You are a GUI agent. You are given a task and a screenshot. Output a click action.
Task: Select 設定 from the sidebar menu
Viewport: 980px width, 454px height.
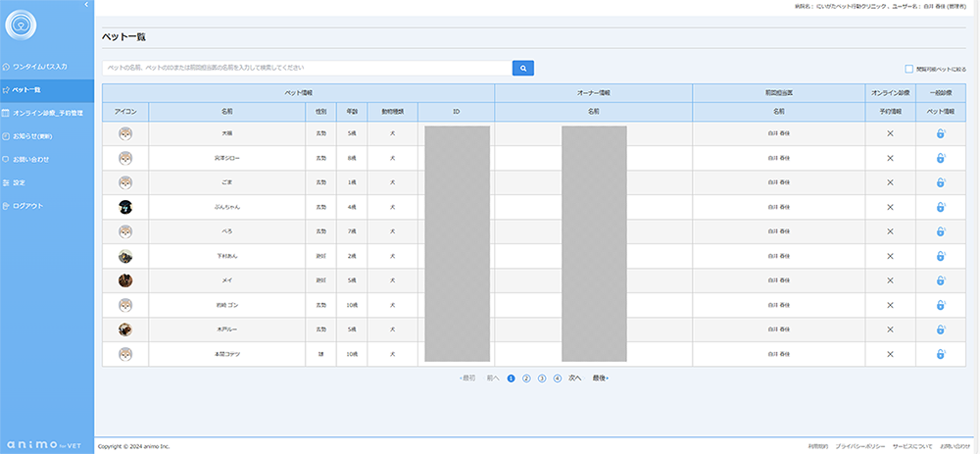tap(19, 182)
